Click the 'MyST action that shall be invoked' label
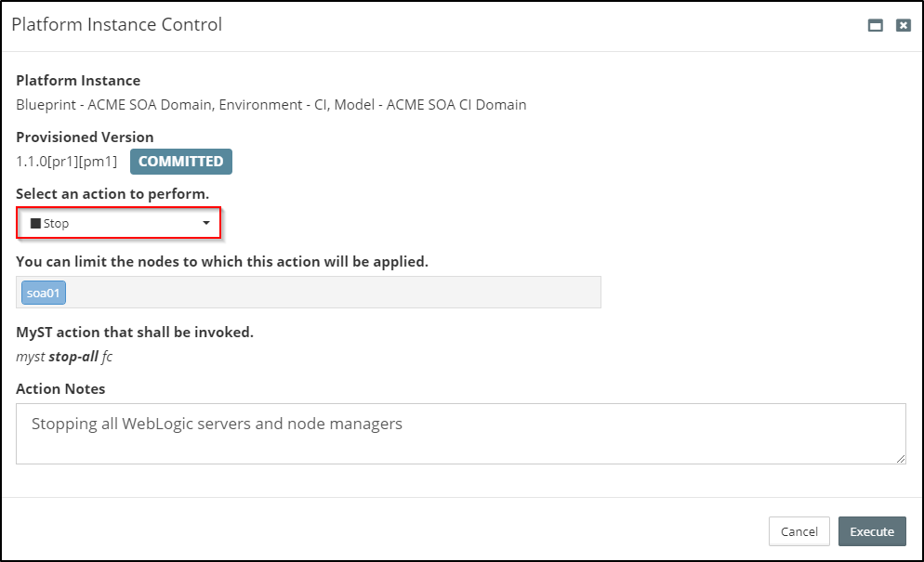 [135, 333]
